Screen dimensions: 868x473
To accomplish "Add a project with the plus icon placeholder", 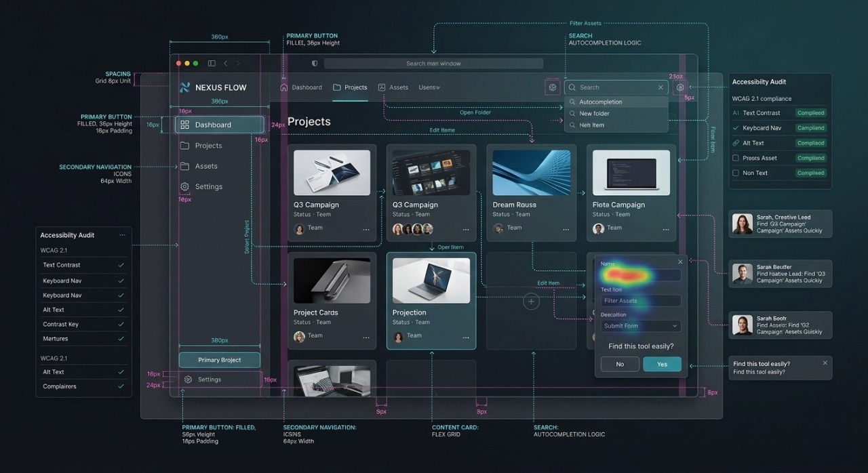I will 531,302.
